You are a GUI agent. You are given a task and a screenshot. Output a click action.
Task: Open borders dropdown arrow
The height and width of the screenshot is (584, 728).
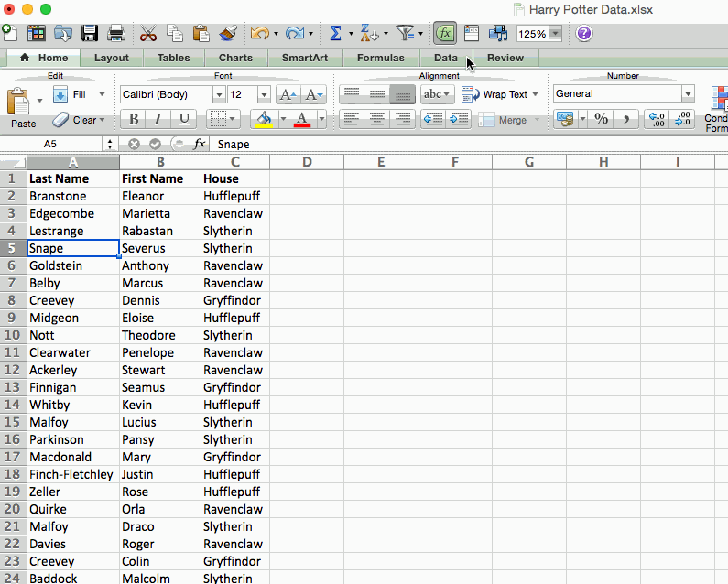coord(232,119)
